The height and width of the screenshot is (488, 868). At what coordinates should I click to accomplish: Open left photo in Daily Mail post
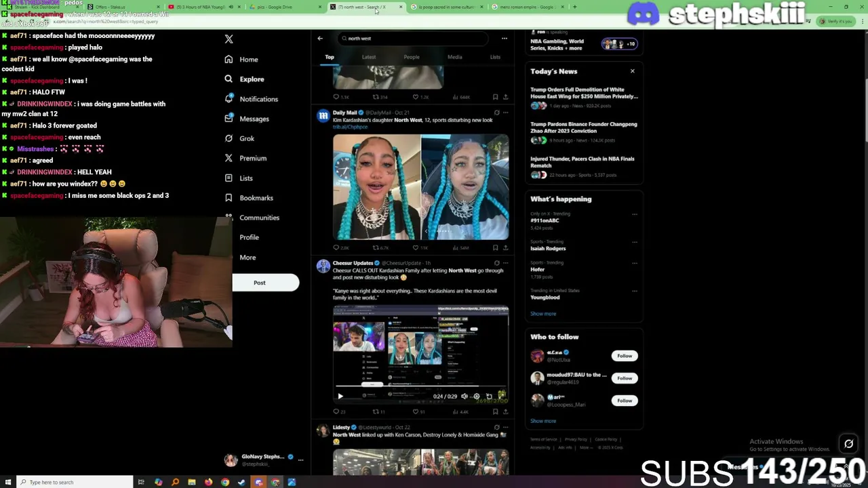[376, 187]
